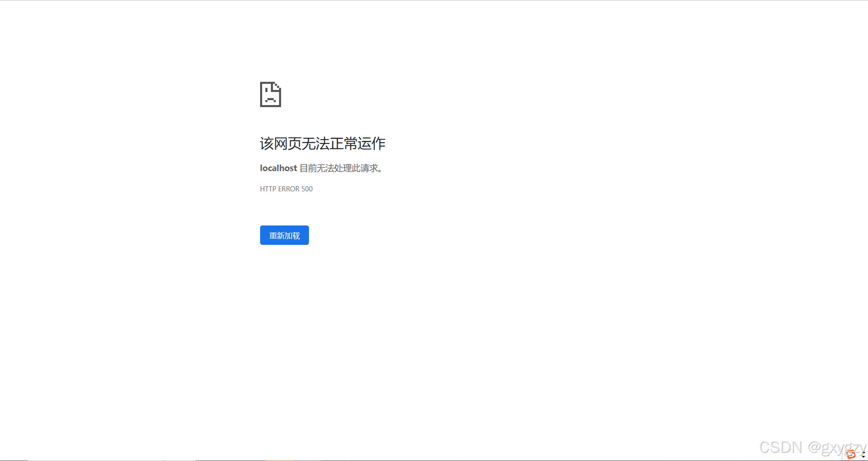868x461 pixels.
Task: Click the 该网页 characters starting the heading
Action: (280, 144)
